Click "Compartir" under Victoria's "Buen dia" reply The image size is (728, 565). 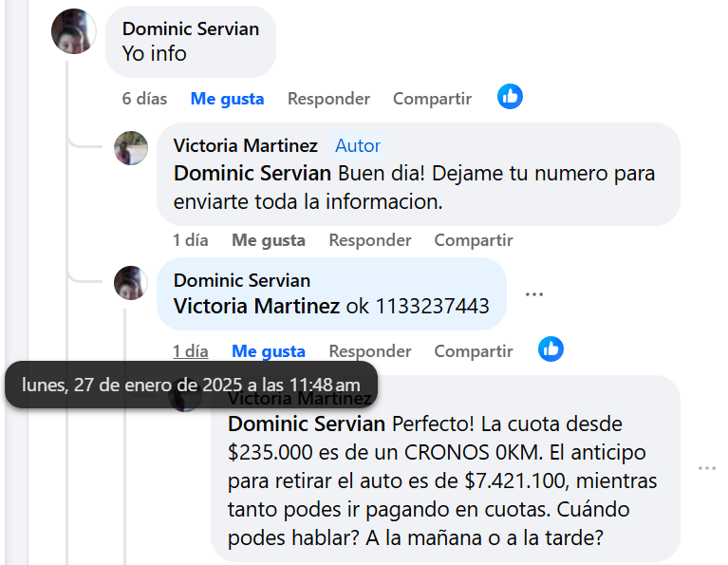click(473, 240)
